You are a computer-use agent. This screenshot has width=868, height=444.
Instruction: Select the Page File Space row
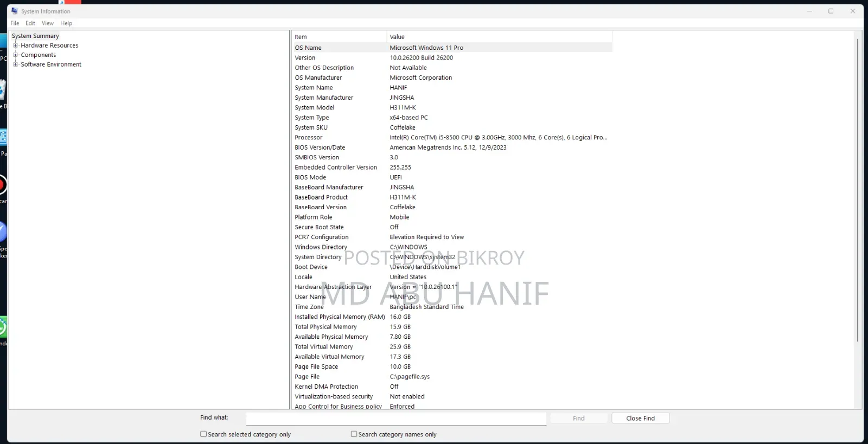[452, 366]
